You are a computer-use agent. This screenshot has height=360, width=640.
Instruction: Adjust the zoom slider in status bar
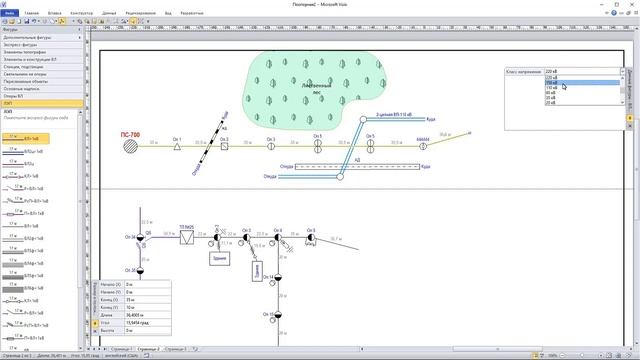(x=582, y=356)
